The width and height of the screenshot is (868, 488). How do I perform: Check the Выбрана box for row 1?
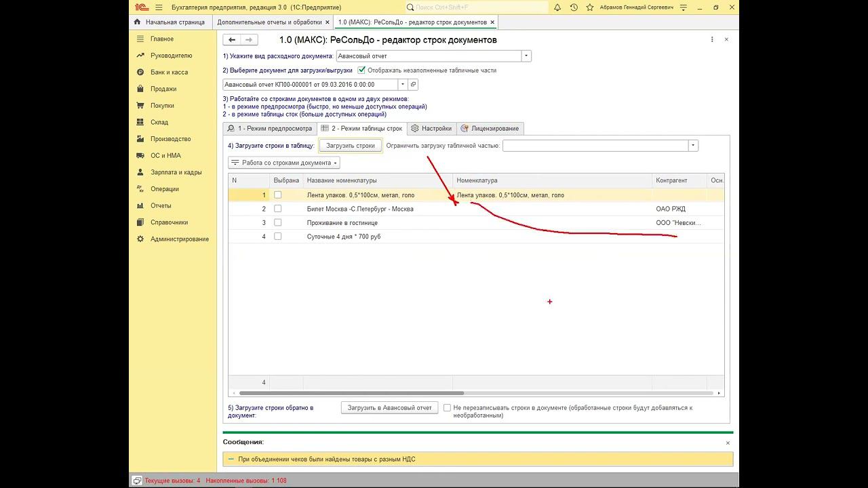coord(277,195)
